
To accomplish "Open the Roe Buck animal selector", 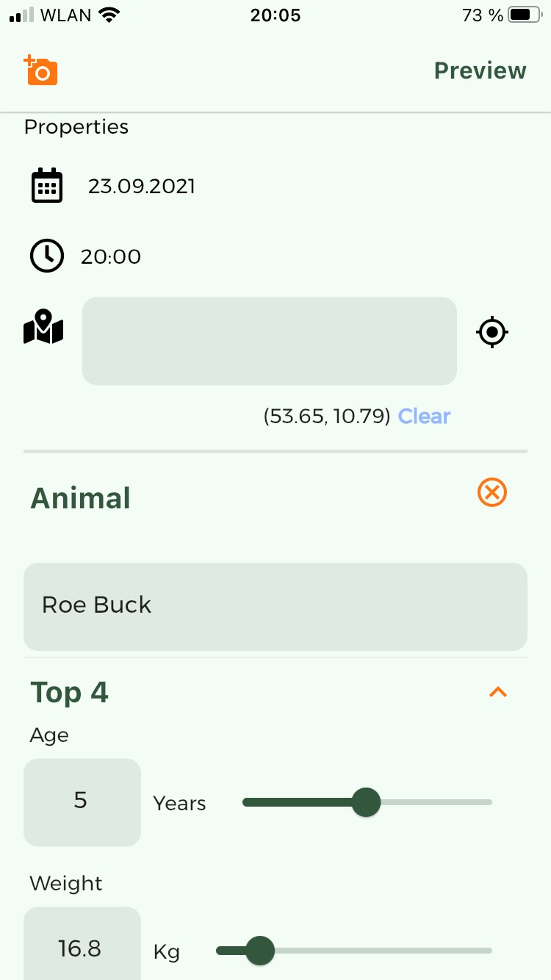I will (x=275, y=606).
